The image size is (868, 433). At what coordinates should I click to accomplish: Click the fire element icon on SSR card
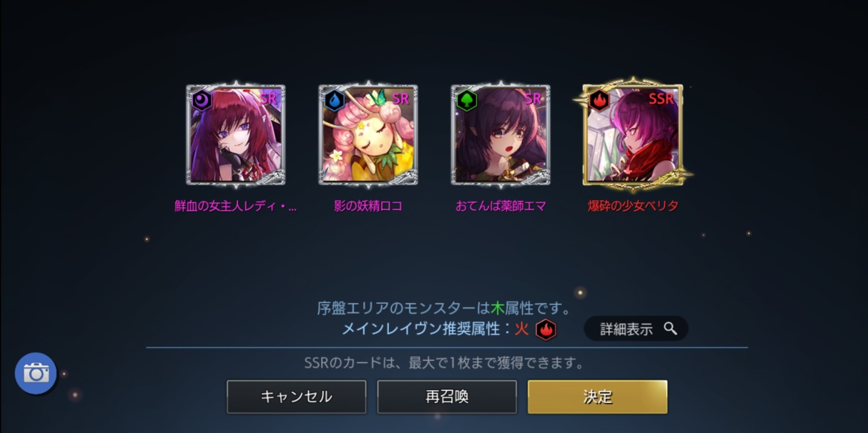coord(599,100)
